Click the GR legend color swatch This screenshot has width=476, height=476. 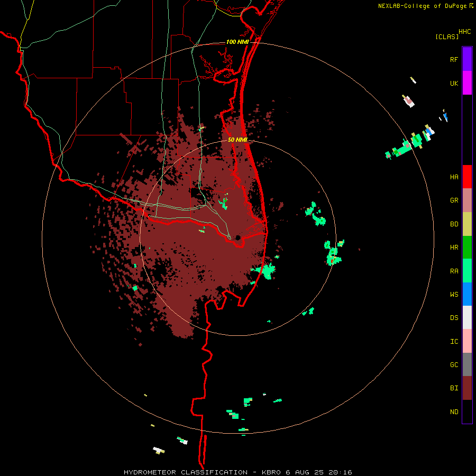coord(467,200)
